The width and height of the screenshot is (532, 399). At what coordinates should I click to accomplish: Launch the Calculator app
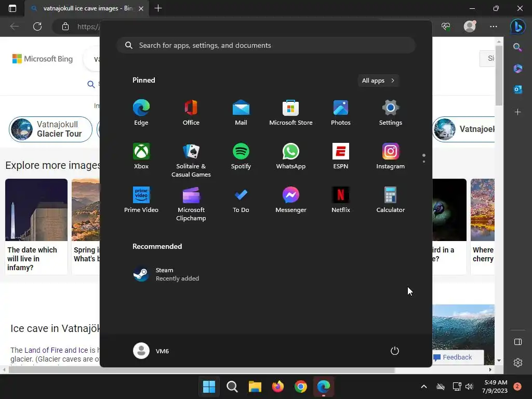(391, 200)
